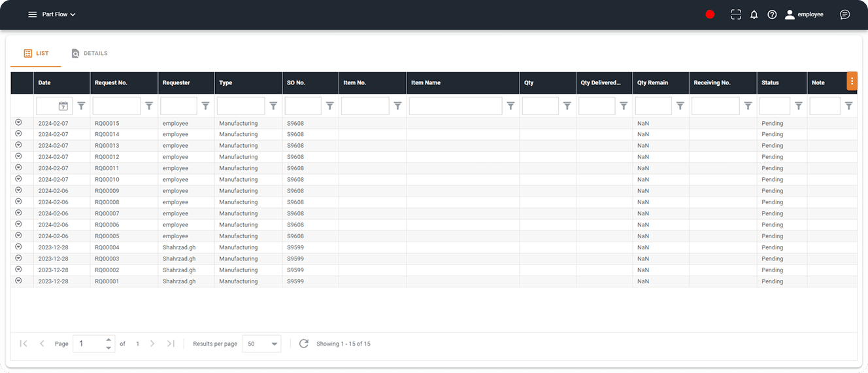Screen dimensions: 868x373
Task: Focus the Item Name filter input
Action: click(456, 106)
